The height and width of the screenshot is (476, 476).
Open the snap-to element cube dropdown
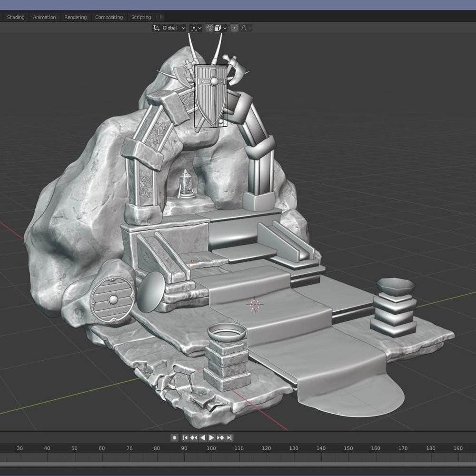click(221, 28)
